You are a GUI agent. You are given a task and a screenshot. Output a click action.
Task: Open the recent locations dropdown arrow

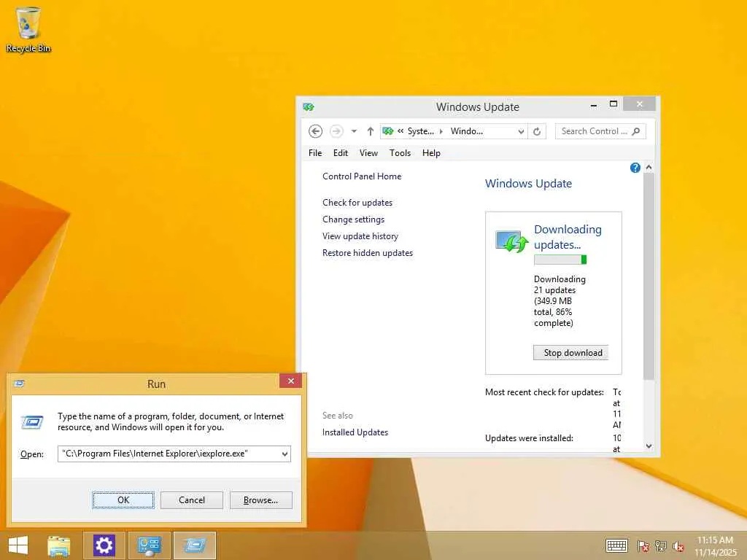(x=354, y=131)
